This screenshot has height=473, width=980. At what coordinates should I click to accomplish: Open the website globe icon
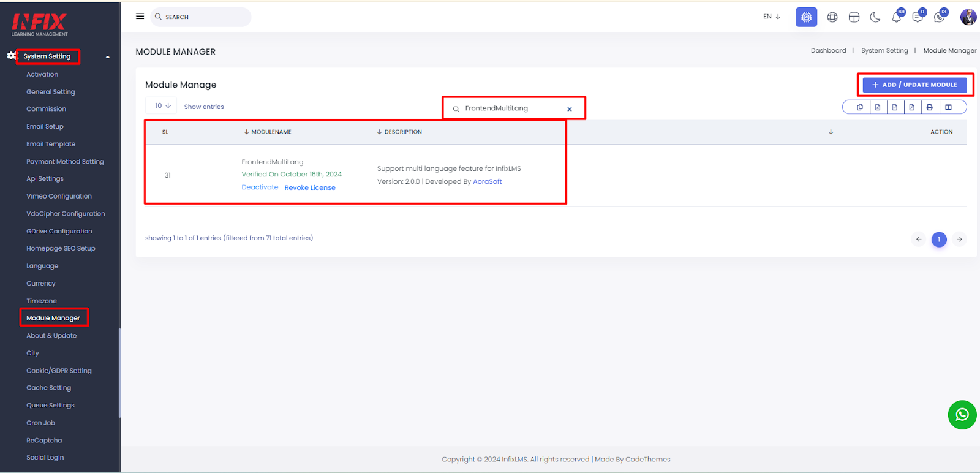click(832, 17)
